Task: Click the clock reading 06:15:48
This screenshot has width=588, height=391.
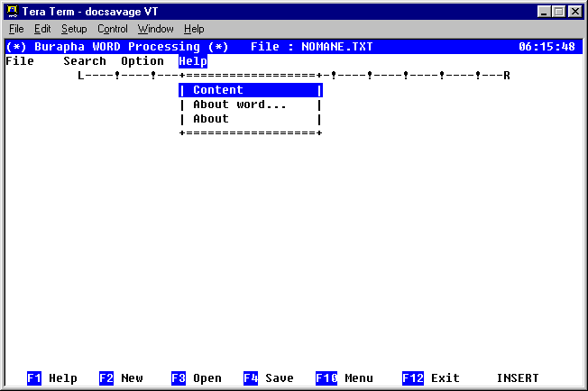Action: tap(547, 47)
